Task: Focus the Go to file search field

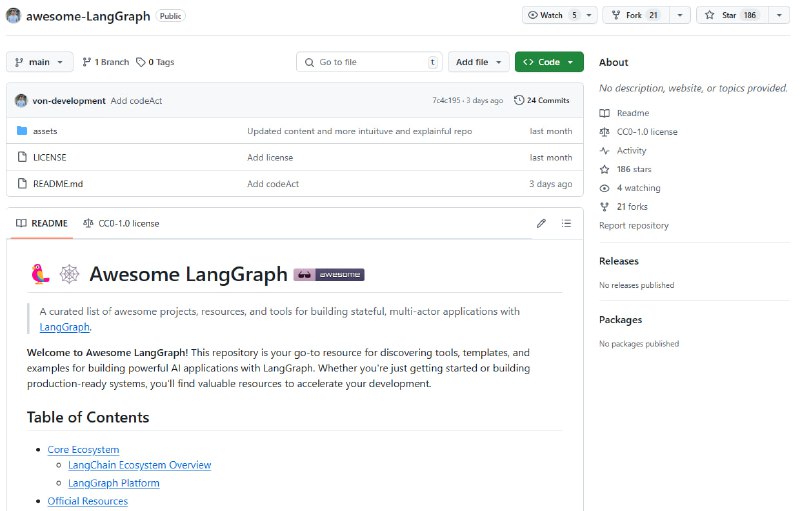Action: (369, 62)
